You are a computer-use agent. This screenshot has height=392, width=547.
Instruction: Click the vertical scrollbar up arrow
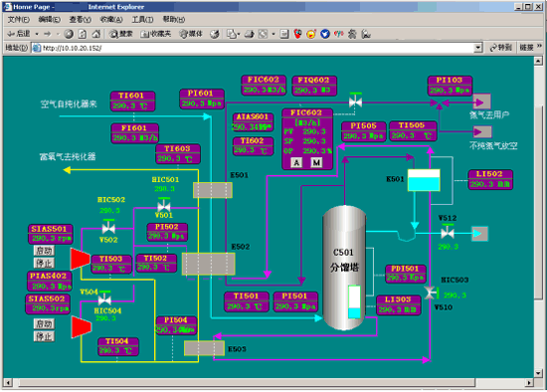[538, 61]
